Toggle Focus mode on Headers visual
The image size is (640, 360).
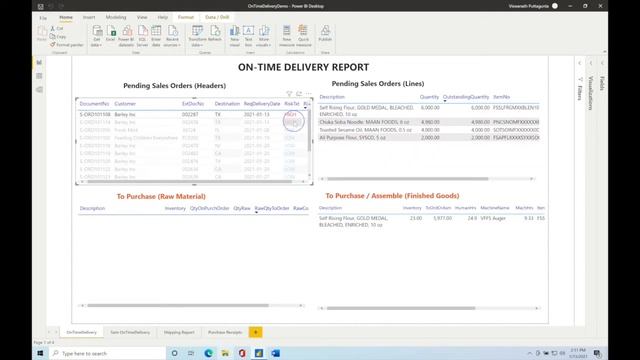[299, 94]
